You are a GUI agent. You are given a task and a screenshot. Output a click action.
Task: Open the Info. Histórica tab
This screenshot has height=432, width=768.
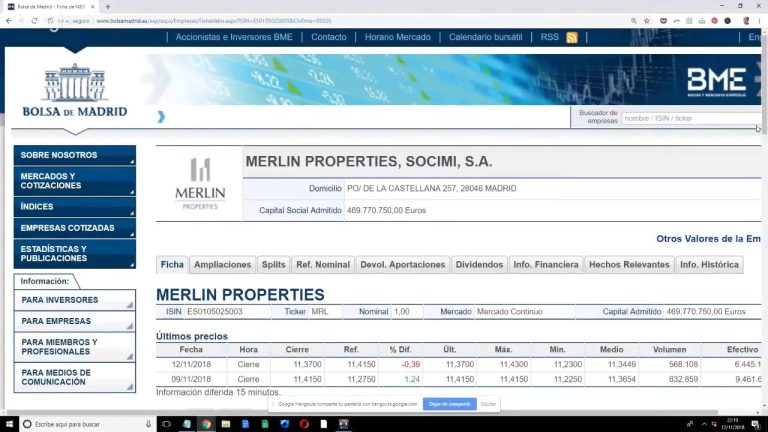(709, 264)
